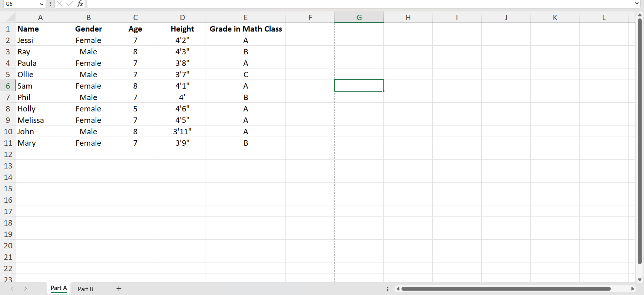Select Ray's height cell 4'3"

coord(182,52)
